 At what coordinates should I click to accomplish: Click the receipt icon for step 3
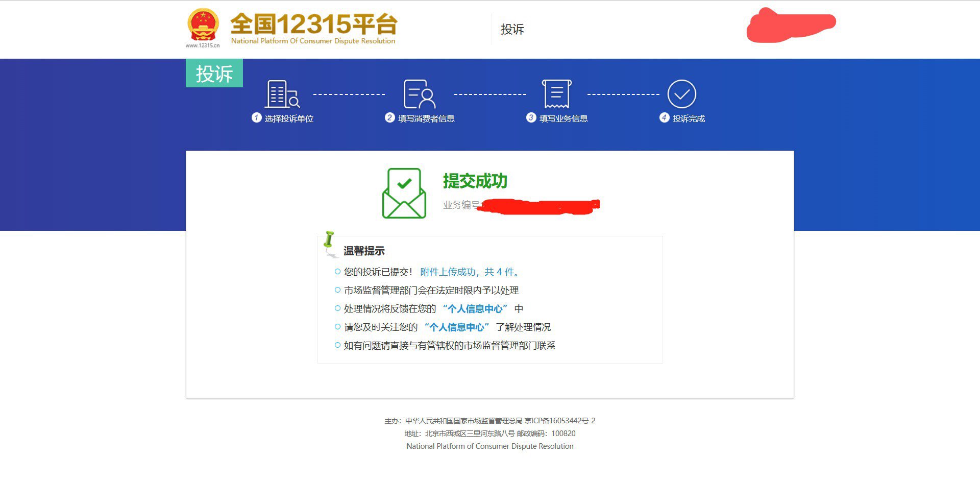coord(556,94)
